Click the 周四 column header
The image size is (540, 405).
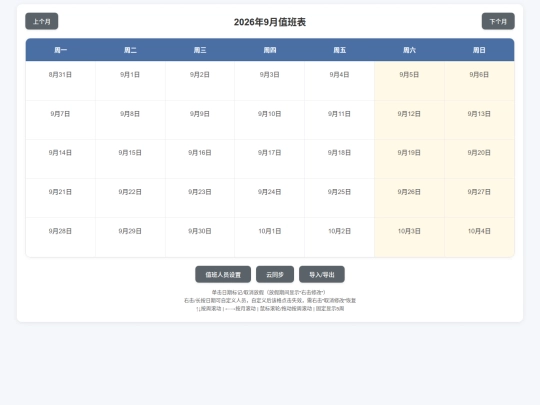[270, 50]
